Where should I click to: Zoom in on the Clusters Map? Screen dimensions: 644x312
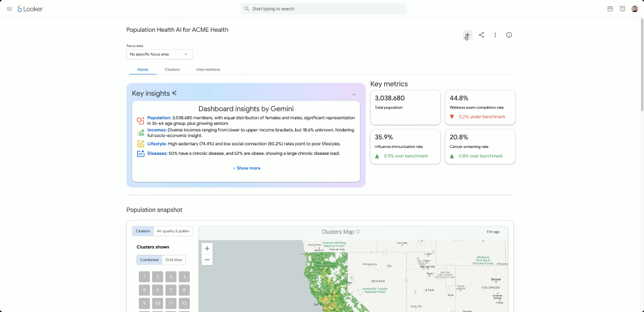[x=207, y=248]
